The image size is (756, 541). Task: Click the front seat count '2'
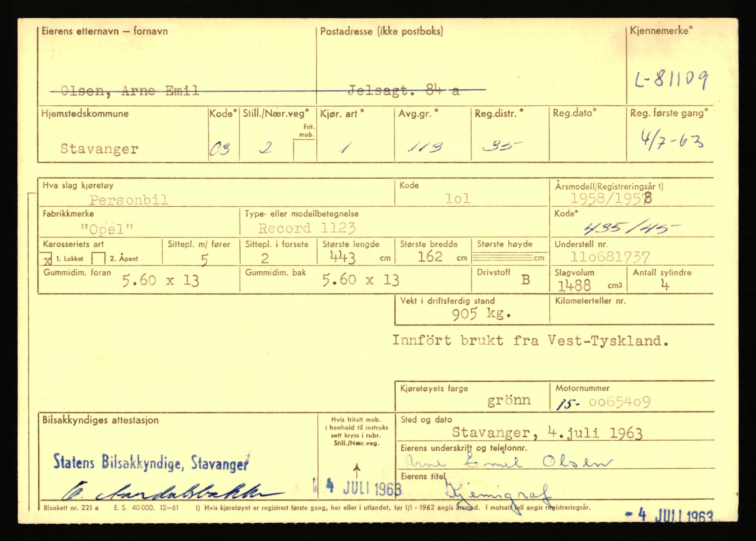(265, 258)
